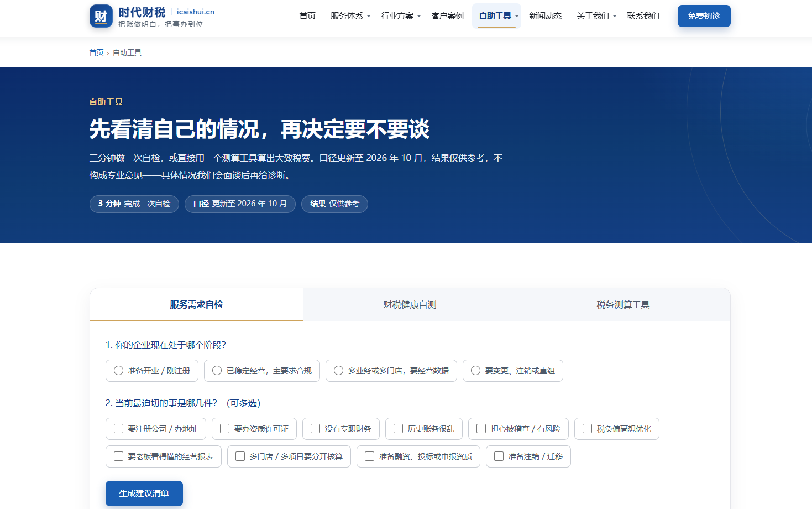This screenshot has height=509, width=812.
Task: Select the 服务需求自检 tab
Action: tap(197, 304)
